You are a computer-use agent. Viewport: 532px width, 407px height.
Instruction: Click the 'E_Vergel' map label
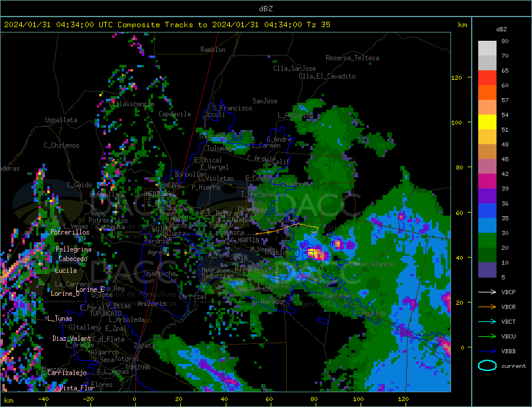click(215, 167)
